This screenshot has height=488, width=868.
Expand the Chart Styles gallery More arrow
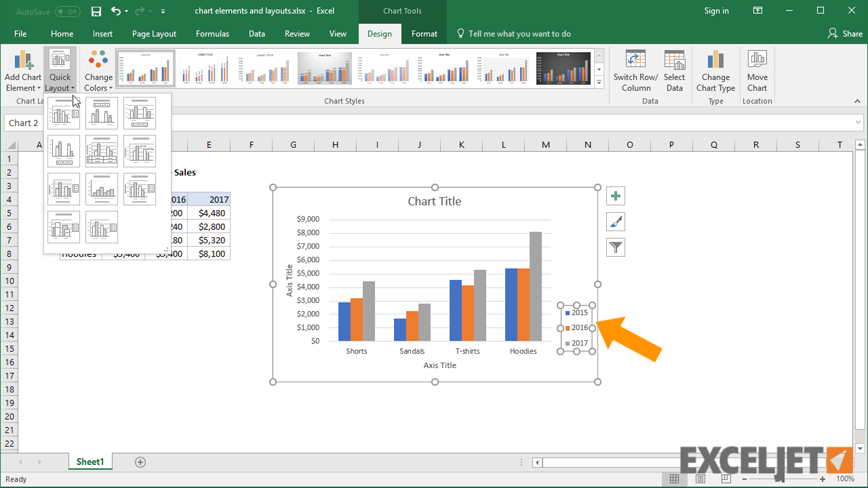pos(599,81)
